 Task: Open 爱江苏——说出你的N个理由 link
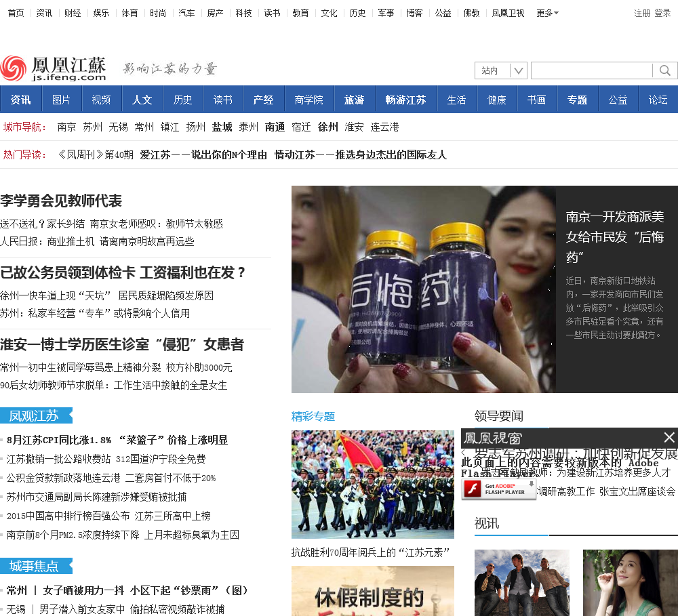tap(203, 155)
